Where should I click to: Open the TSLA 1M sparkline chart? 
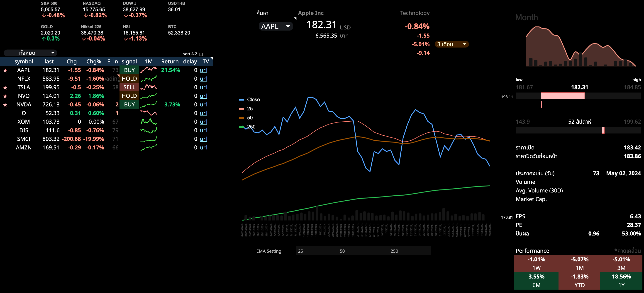[149, 87]
